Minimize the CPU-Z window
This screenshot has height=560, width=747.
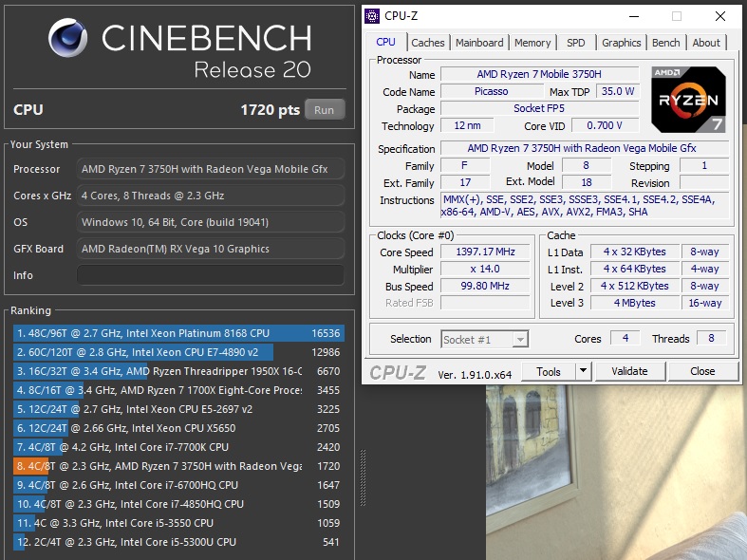click(x=634, y=16)
